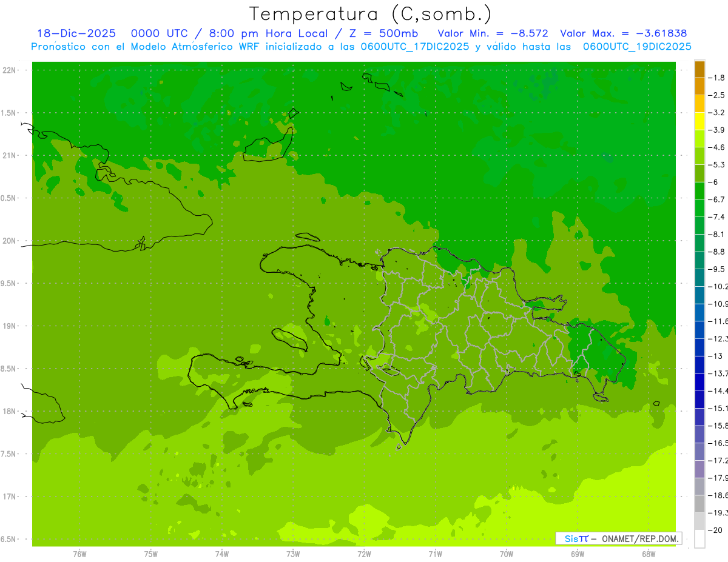Click the "22N" latitude label
This screenshot has width=728, height=562.
tap(10, 70)
